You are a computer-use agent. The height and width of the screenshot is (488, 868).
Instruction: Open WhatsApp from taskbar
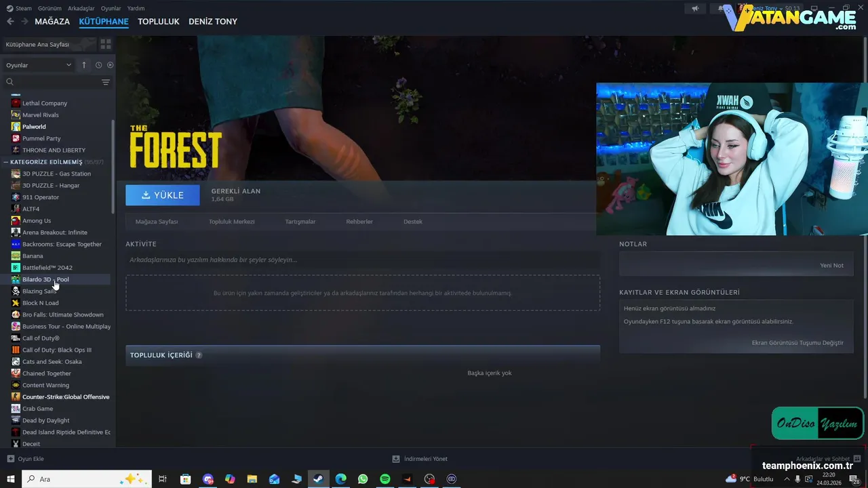point(363,479)
